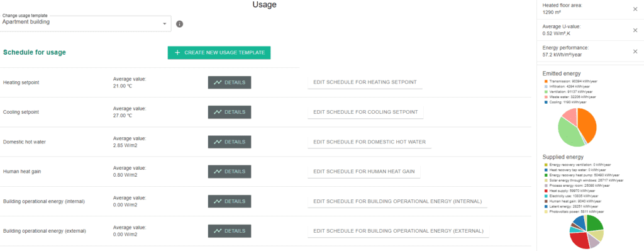Click the Usage page heading
The width and height of the screenshot is (644, 251).
click(265, 4)
